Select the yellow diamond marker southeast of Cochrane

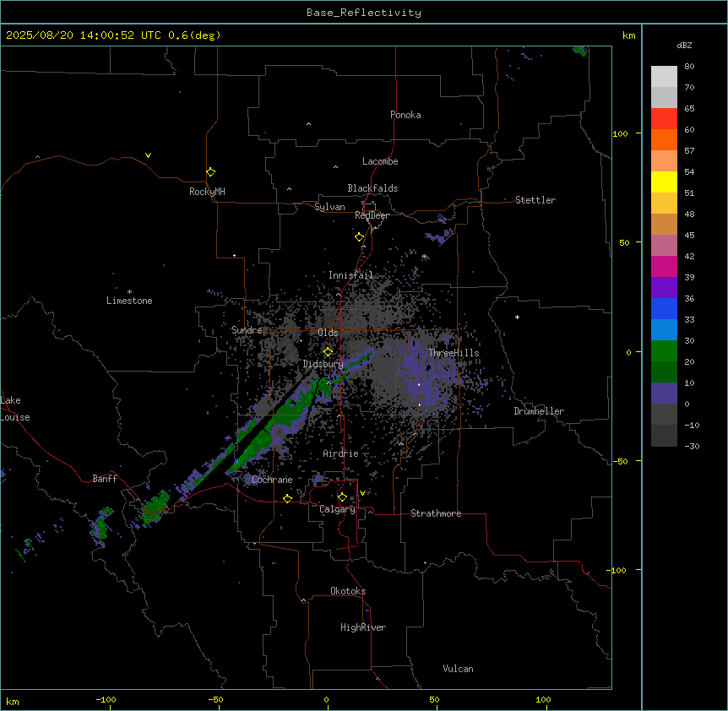287,498
